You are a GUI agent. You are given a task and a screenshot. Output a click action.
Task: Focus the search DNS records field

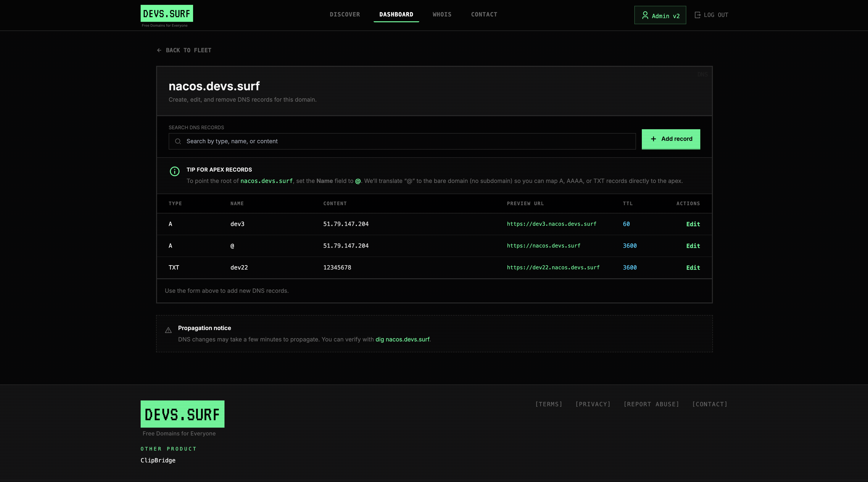[x=404, y=141]
